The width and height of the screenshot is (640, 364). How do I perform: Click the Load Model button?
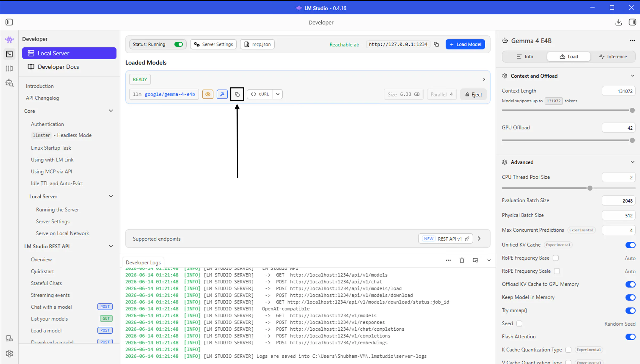pyautogui.click(x=465, y=44)
